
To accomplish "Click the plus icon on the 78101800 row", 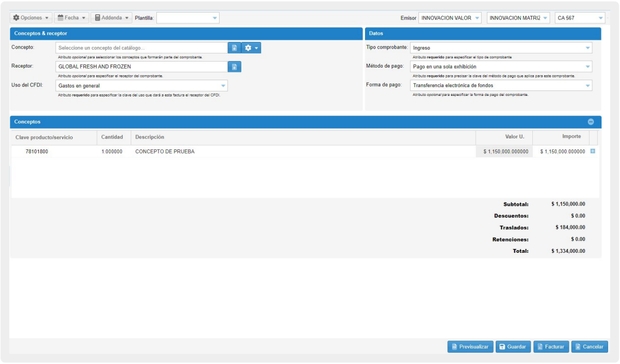I will [593, 151].
